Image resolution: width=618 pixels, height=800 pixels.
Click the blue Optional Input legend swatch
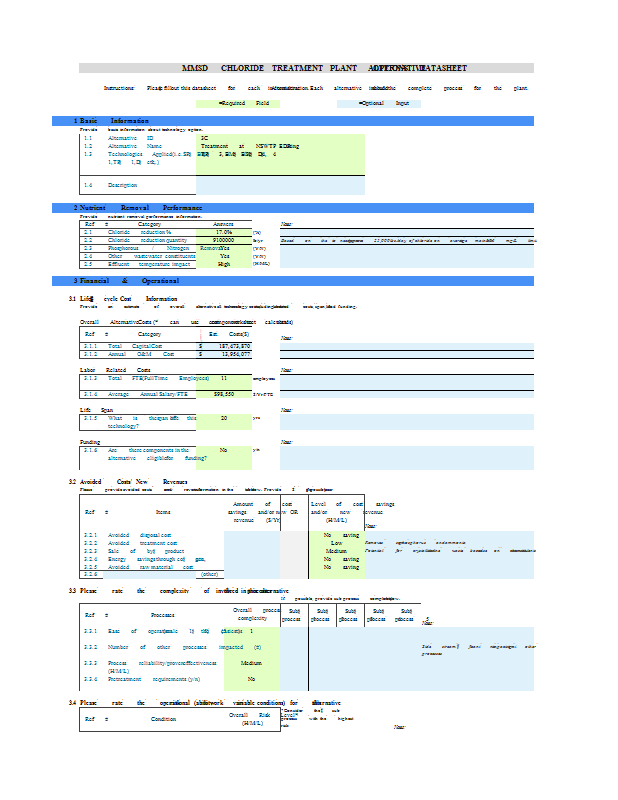coord(386,103)
